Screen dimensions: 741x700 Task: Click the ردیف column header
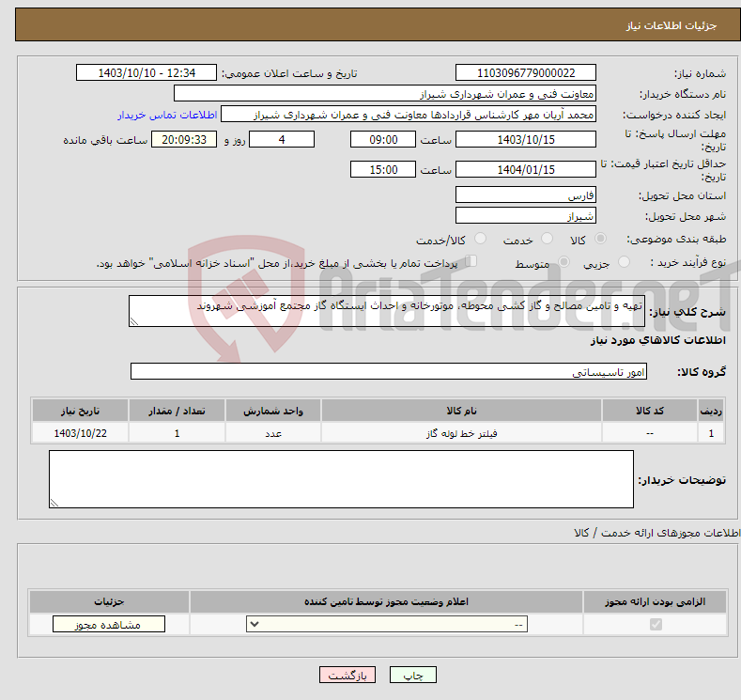tap(711, 411)
